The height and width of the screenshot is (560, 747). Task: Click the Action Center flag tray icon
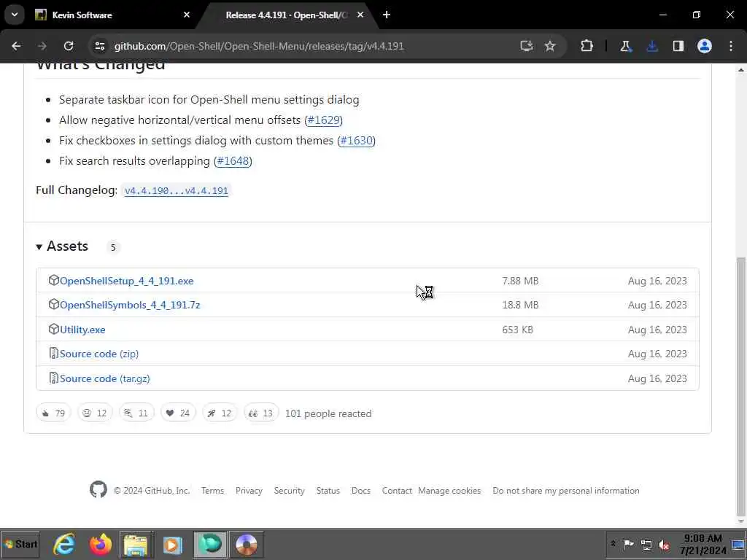(x=628, y=544)
